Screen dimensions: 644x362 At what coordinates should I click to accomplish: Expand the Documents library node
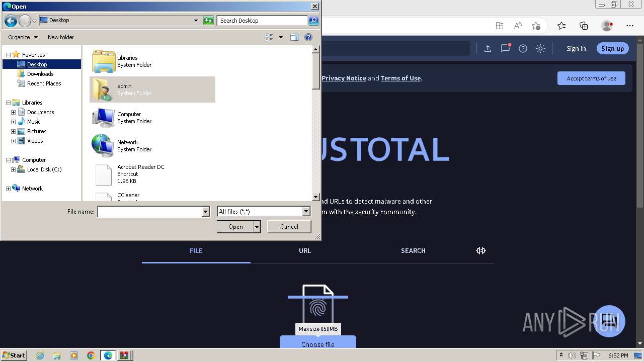[13, 112]
